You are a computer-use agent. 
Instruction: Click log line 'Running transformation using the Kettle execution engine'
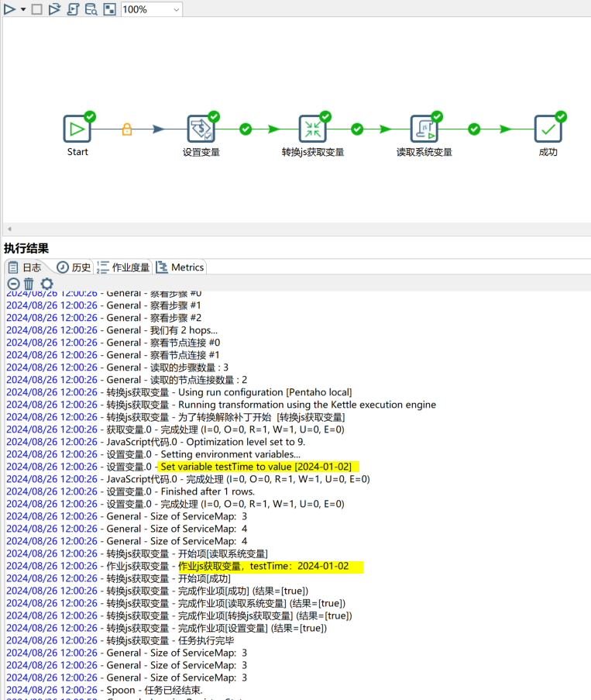pyautogui.click(x=307, y=405)
